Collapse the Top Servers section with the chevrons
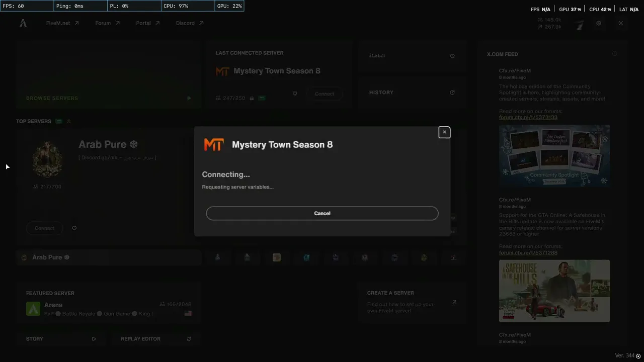Image resolution: width=644 pixels, height=362 pixels. (69, 121)
